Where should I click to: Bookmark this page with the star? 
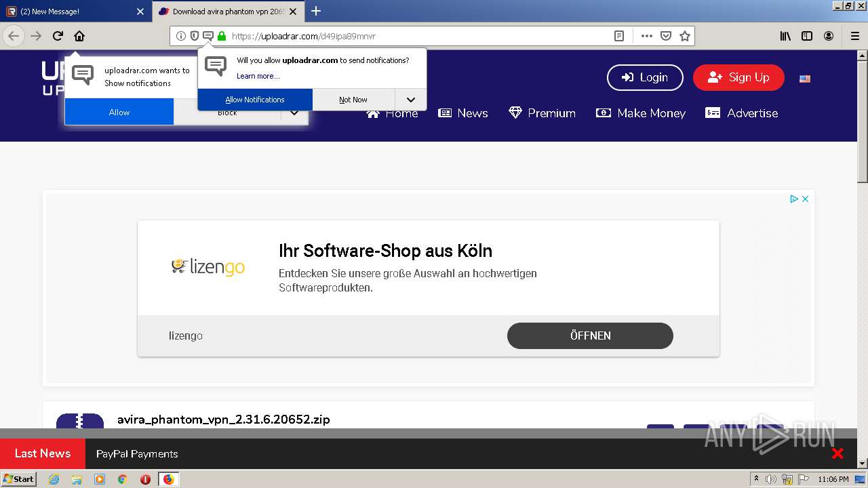point(685,36)
